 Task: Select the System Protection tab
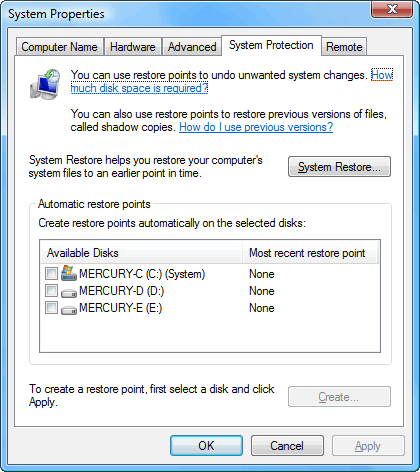(271, 45)
